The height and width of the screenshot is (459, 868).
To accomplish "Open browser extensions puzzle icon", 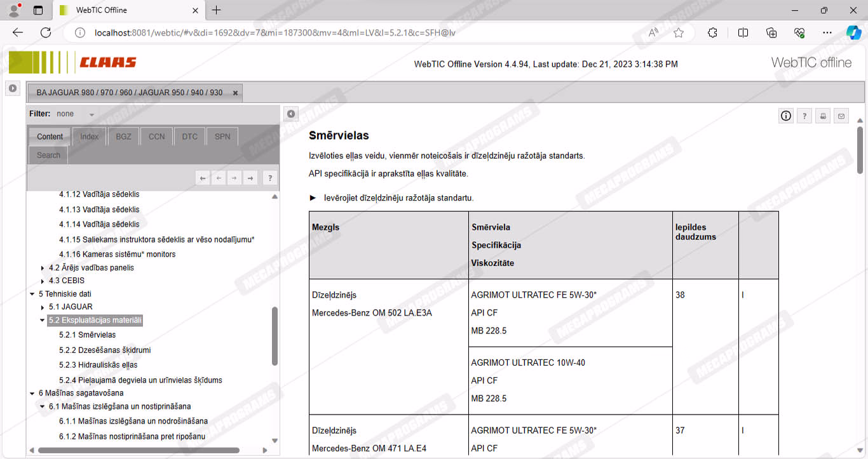I will pos(712,33).
